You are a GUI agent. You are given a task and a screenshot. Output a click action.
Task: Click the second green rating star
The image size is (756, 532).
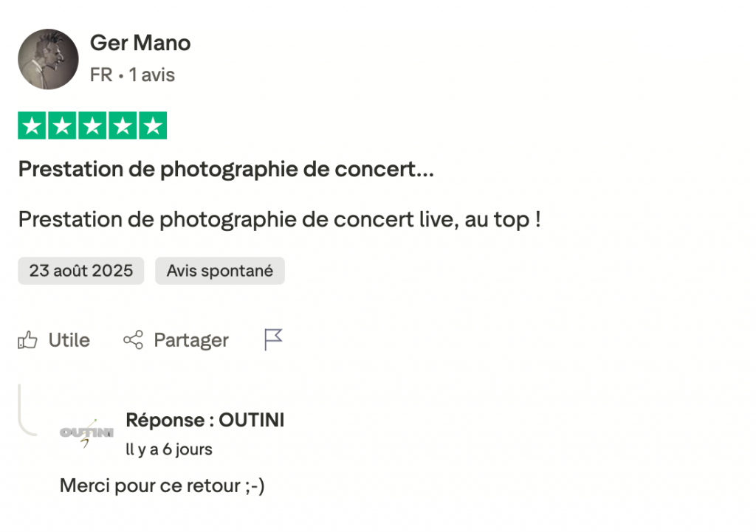[62, 126]
